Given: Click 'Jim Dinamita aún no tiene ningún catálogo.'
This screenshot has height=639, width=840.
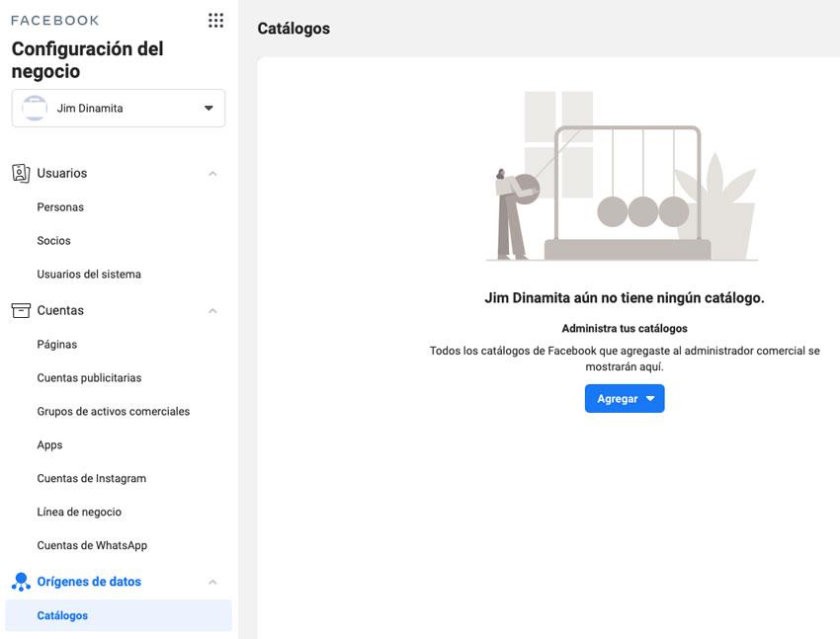Looking at the screenshot, I should 625,298.
